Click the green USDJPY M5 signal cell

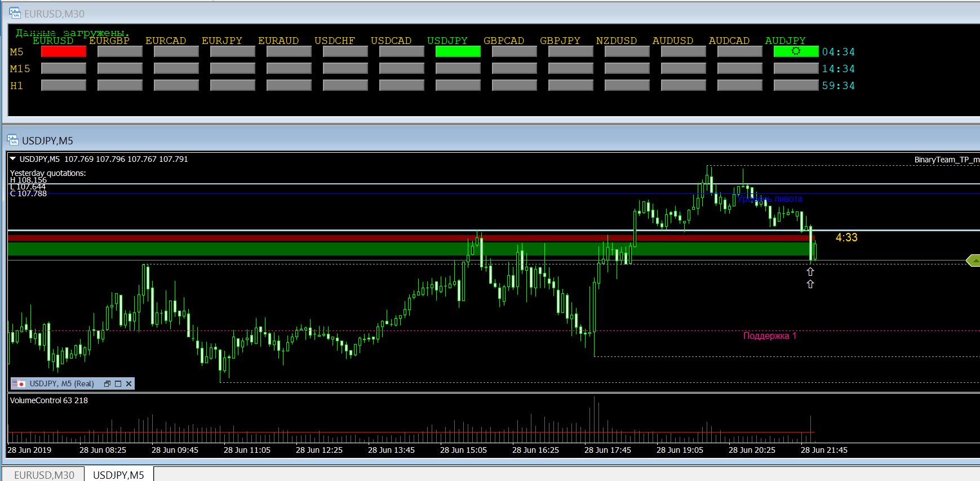click(x=458, y=52)
